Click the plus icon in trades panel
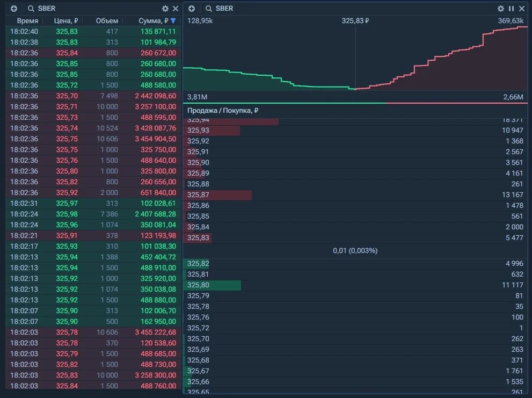The width and height of the screenshot is (532, 398). pyautogui.click(x=14, y=9)
